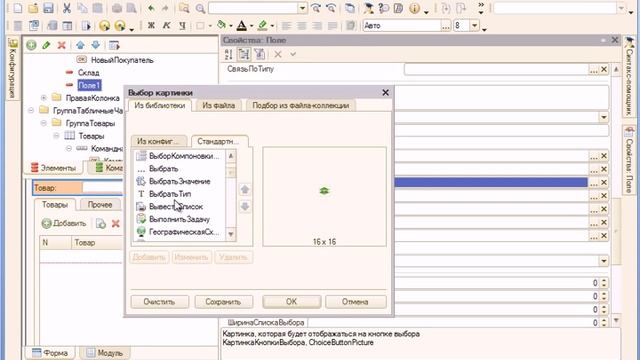Sort properties by category
The height and width of the screenshot is (360, 640).
[244, 54]
